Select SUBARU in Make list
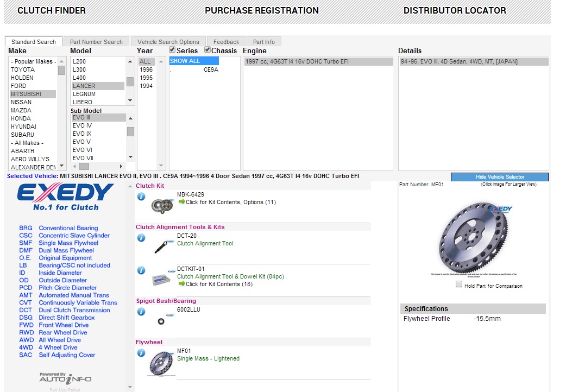The image size is (566, 392). coord(33,135)
